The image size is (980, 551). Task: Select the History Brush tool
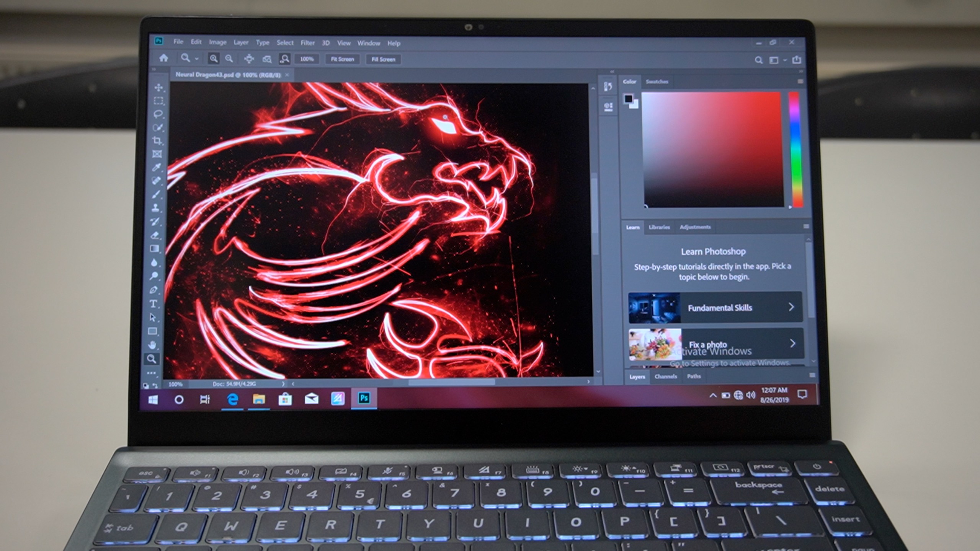155,221
